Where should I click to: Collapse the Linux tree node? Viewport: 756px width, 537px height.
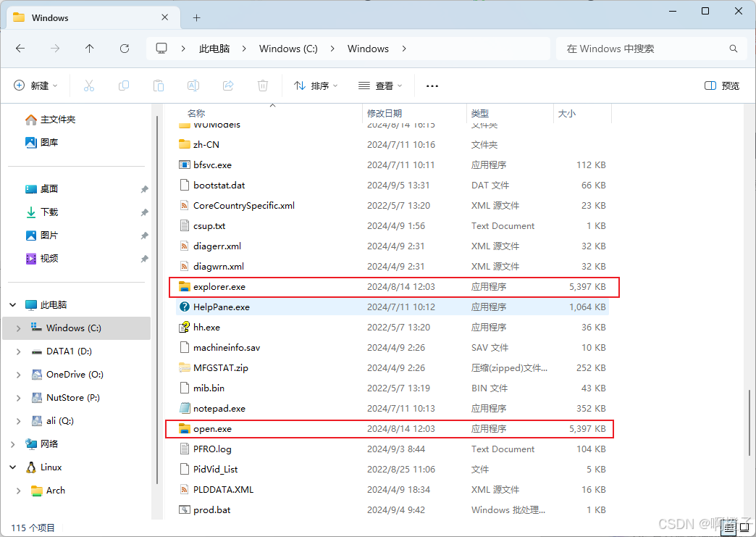tap(13, 467)
